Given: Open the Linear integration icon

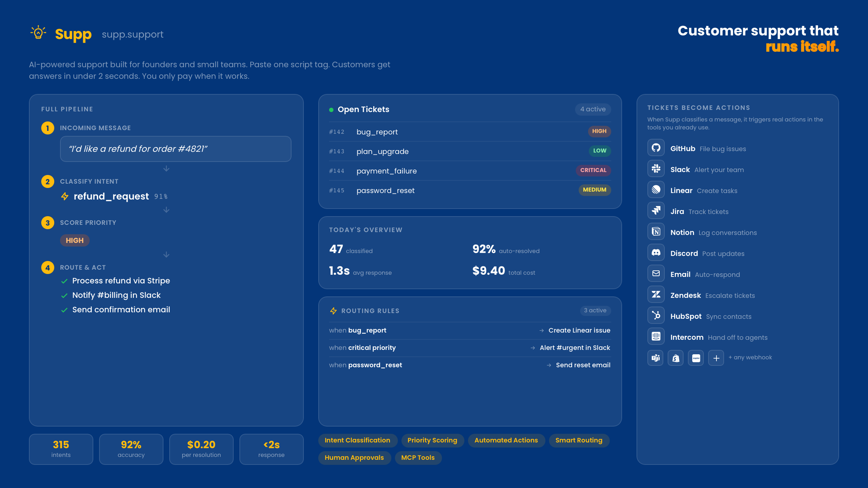Looking at the screenshot, I should 656,190.
